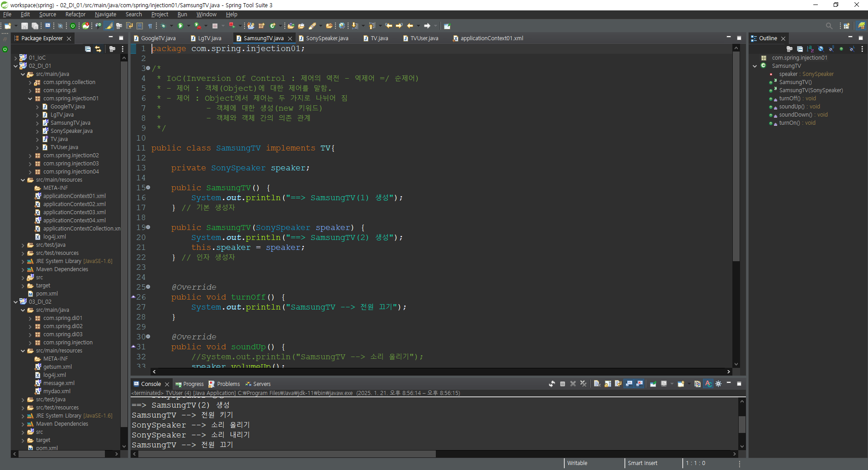Open Outline view menu three dots
This screenshot has height=470, width=868.
point(862,49)
